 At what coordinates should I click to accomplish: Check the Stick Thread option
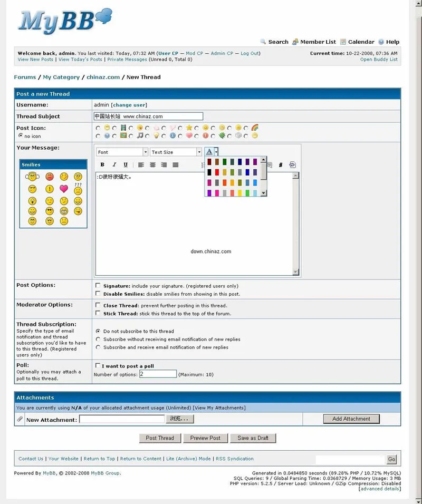[98, 313]
